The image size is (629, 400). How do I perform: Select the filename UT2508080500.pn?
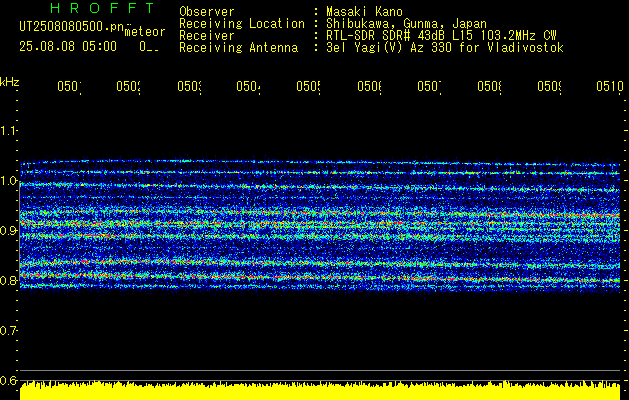pos(72,27)
